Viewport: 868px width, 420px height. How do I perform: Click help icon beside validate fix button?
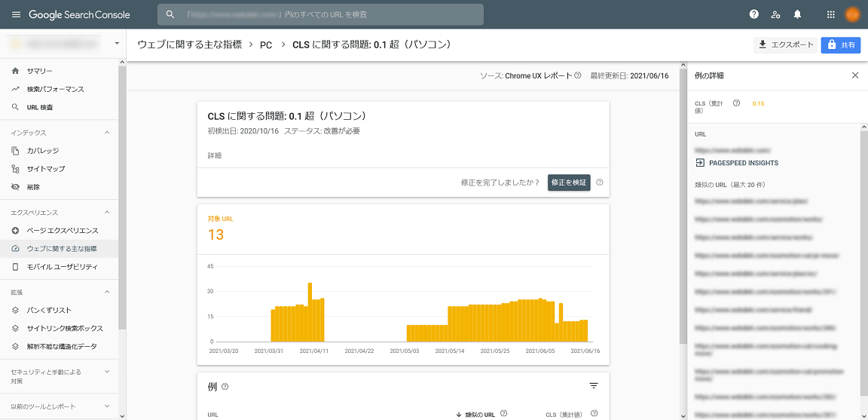tap(600, 182)
